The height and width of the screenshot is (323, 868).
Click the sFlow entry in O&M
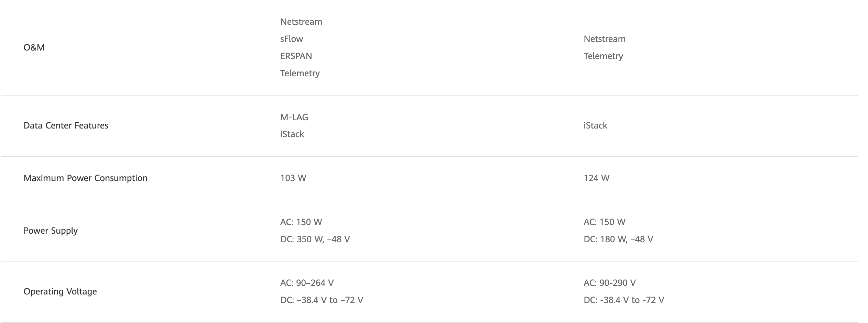(x=292, y=39)
